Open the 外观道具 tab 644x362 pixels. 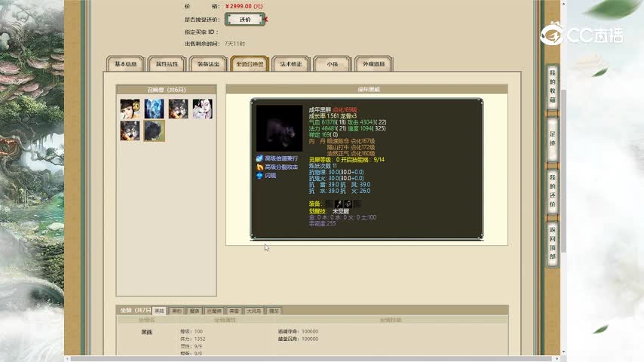pos(374,63)
